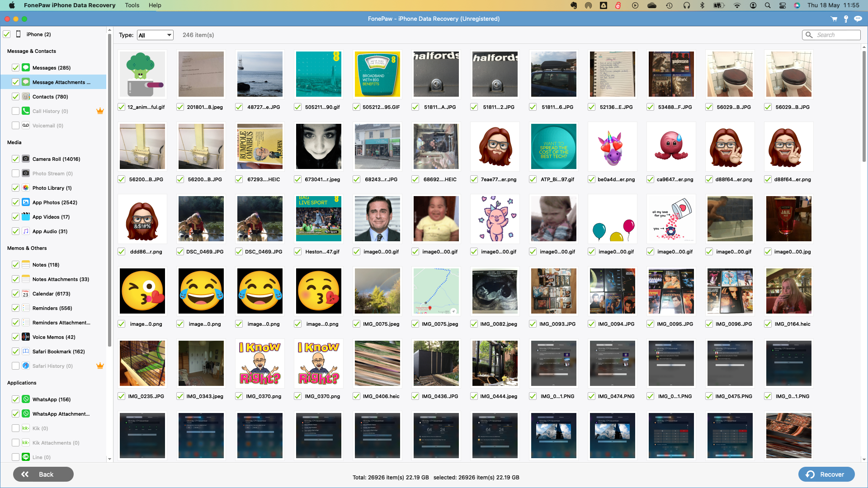The height and width of the screenshot is (488, 868).
Task: Open the Tools menu in menu bar
Action: coord(131,5)
